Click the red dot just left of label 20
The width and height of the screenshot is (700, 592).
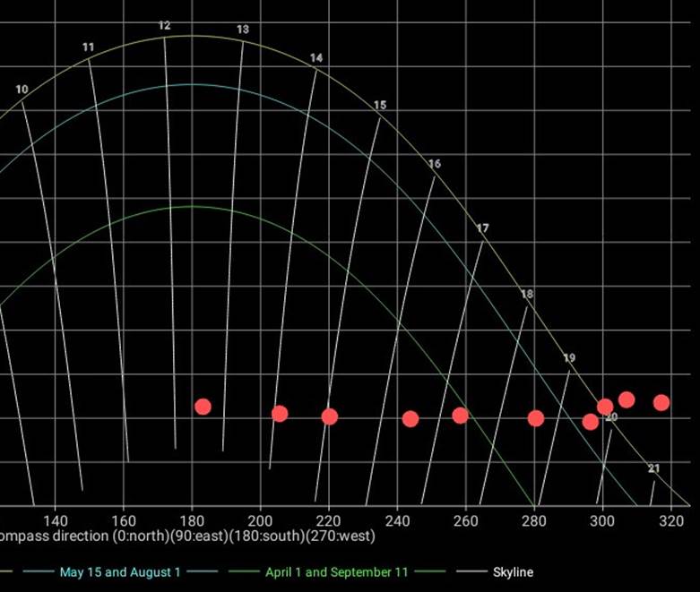click(x=590, y=422)
